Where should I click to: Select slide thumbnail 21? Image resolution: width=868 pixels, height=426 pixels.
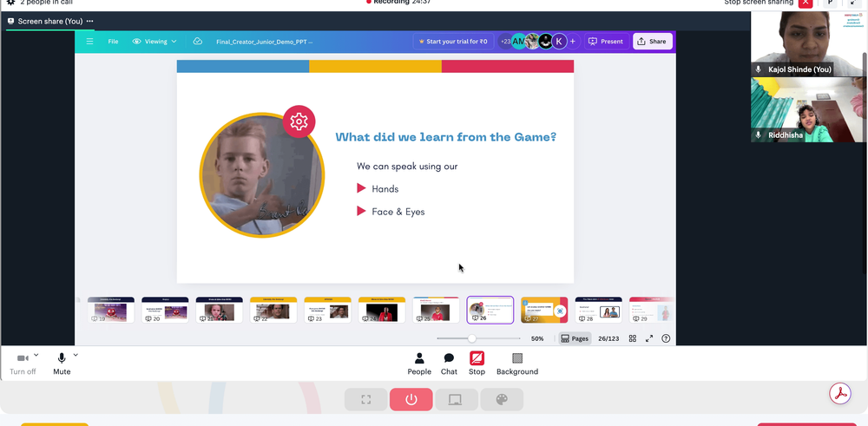[220, 310]
